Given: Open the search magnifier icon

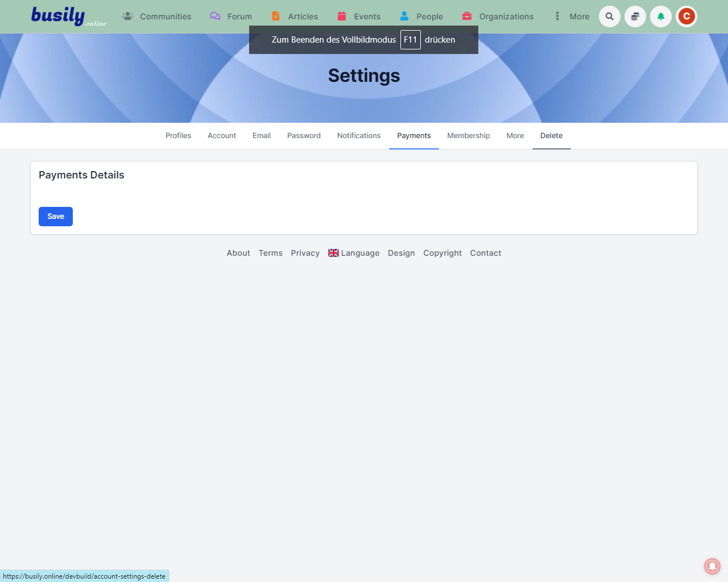Looking at the screenshot, I should coord(610,16).
